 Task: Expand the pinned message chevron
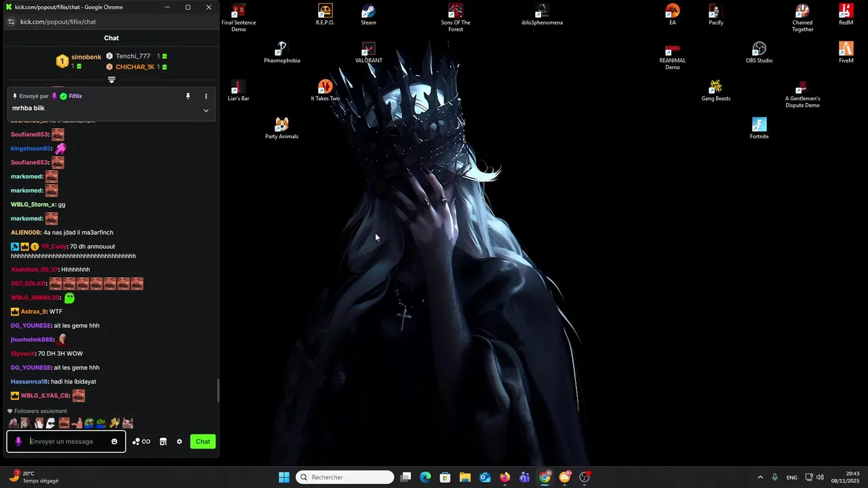pyautogui.click(x=206, y=110)
